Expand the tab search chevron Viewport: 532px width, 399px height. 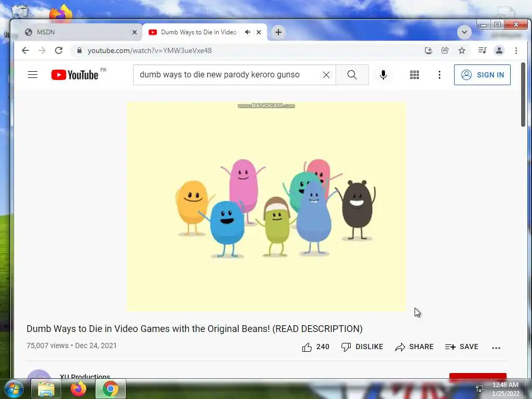[464, 32]
